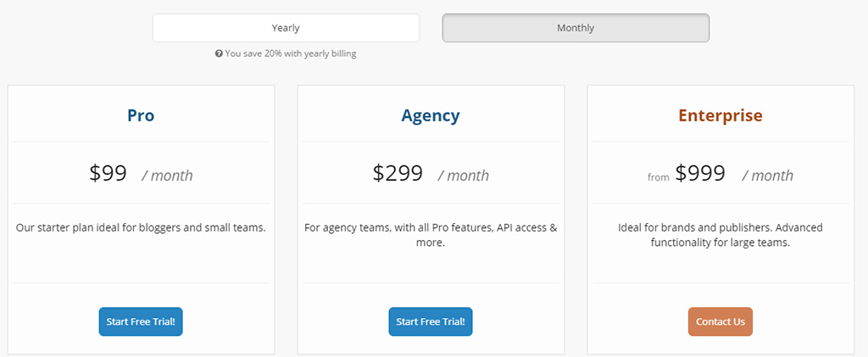Click '/ month' next to $99
868x357 pixels.
pyautogui.click(x=167, y=176)
